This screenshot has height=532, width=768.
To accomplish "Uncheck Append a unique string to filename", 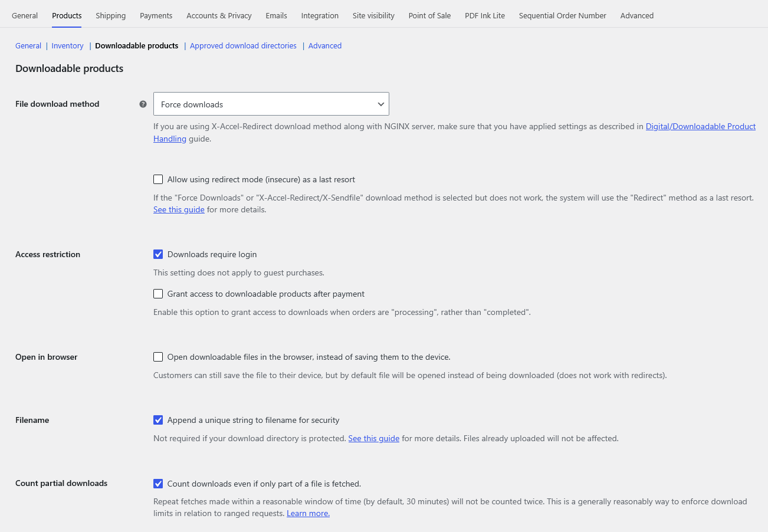I will click(x=158, y=420).
